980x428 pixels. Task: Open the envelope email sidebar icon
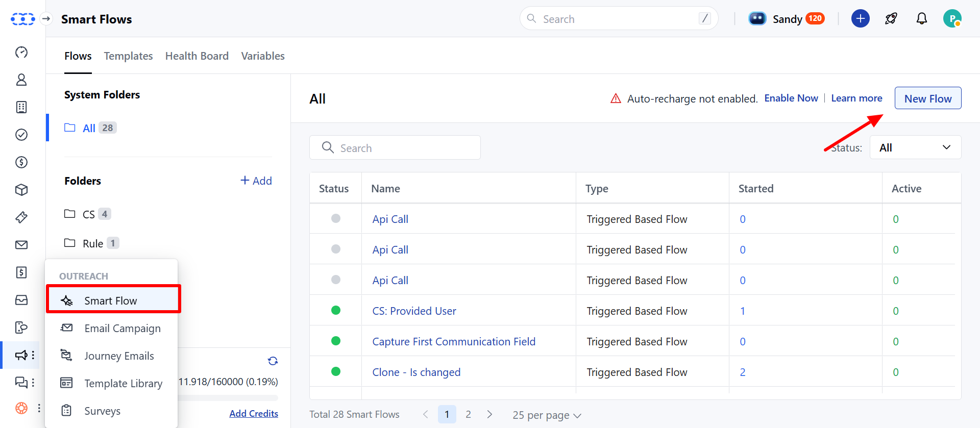[21, 245]
